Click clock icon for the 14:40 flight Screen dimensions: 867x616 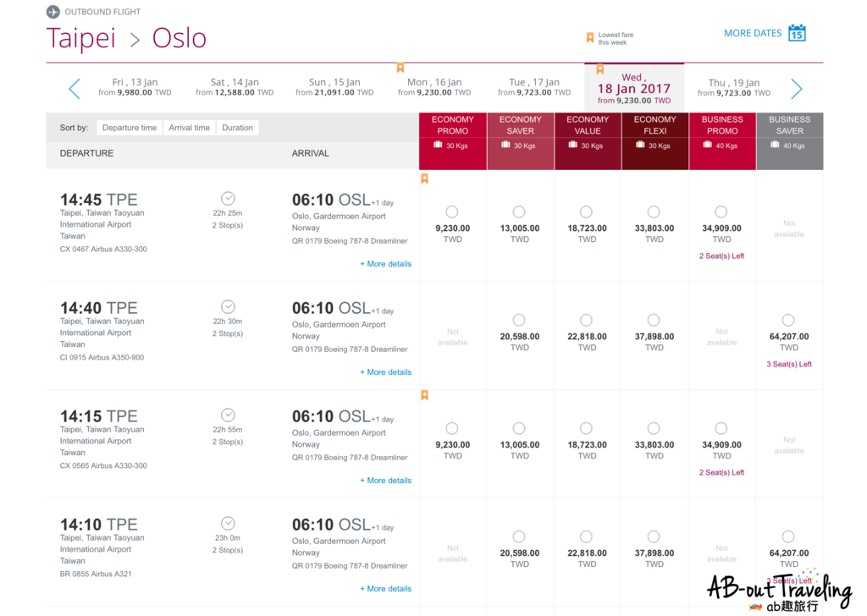click(228, 306)
